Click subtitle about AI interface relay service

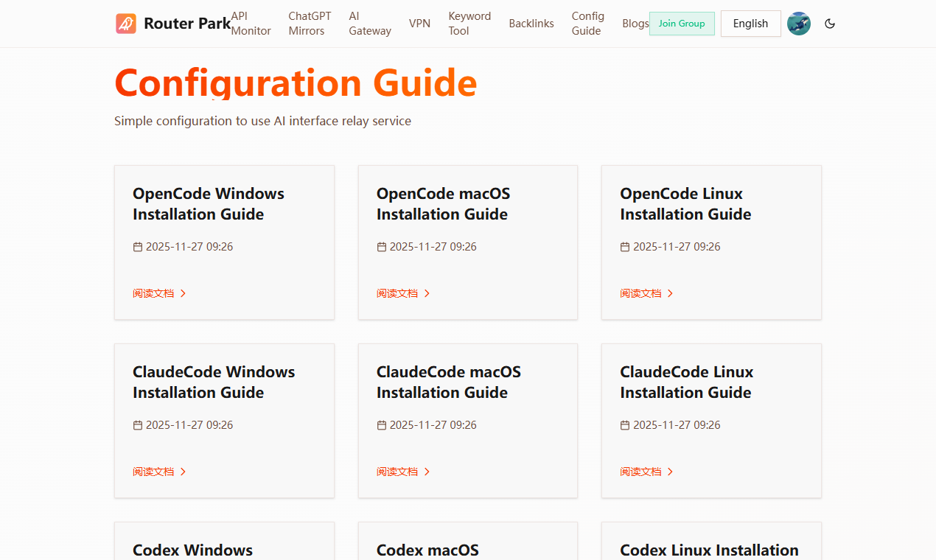[262, 121]
